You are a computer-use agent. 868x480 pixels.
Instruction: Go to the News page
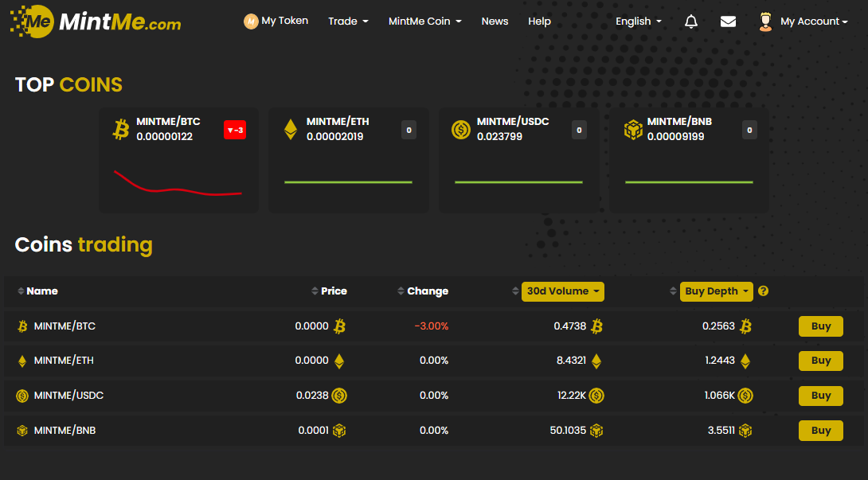tap(495, 21)
